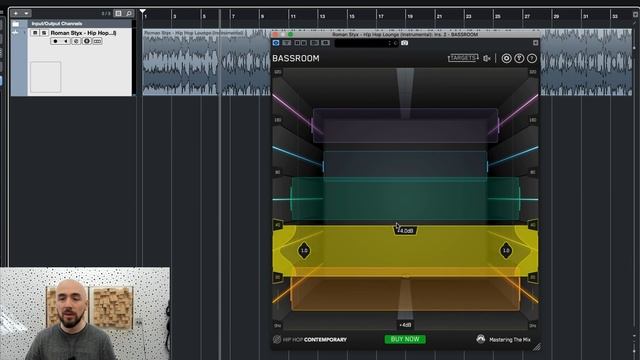Toggle the track list layout icon
The height and width of the screenshot is (360, 640).
[x=118, y=13]
